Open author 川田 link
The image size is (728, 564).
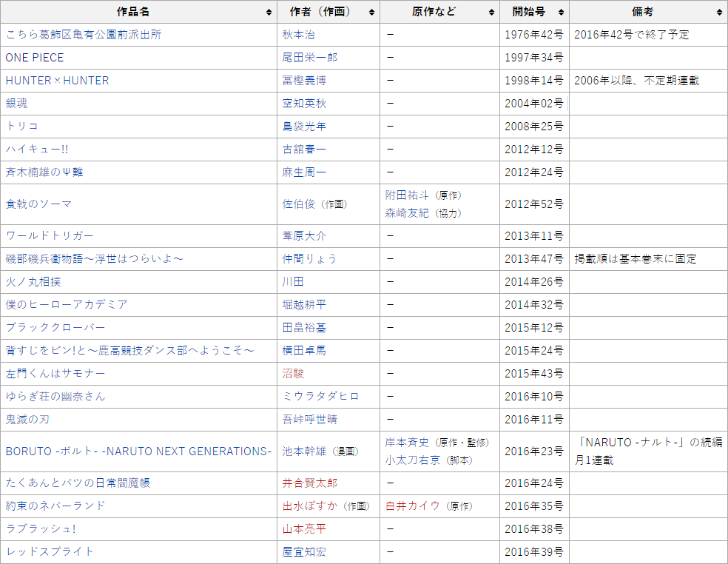[x=293, y=282]
